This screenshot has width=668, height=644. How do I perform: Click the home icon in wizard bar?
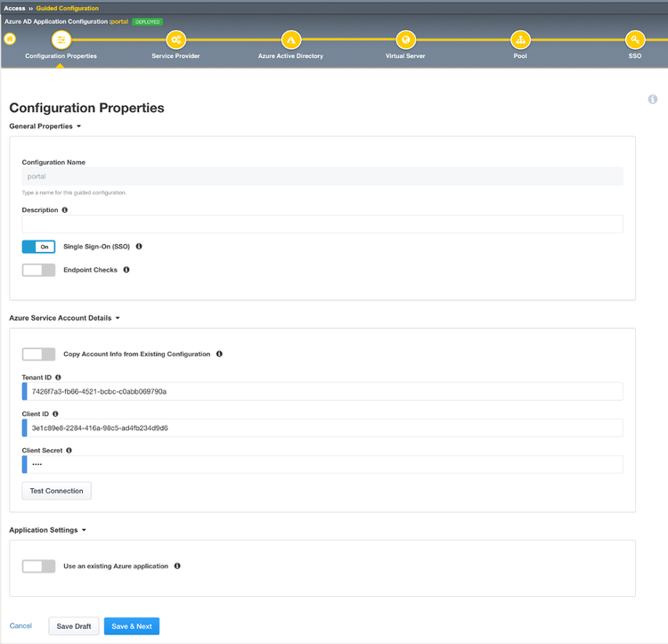click(x=10, y=39)
